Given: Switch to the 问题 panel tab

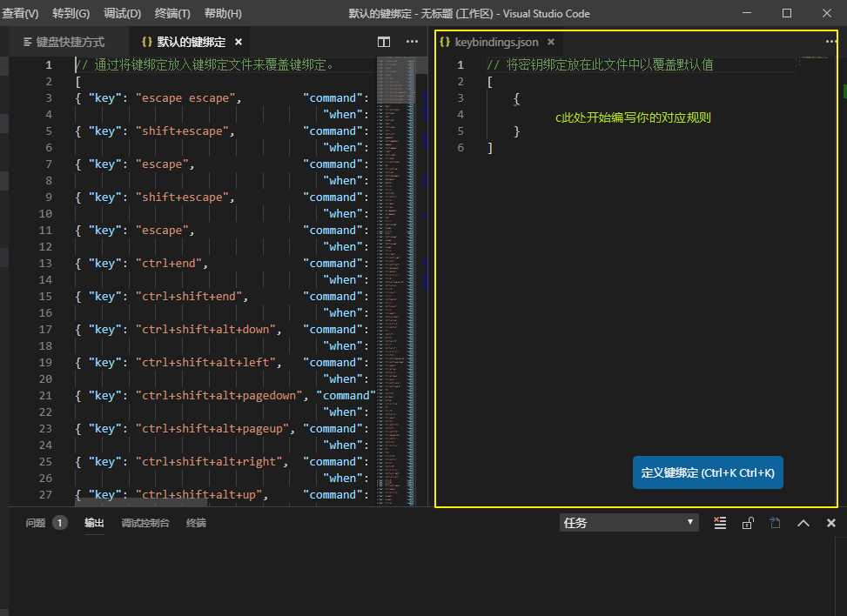Looking at the screenshot, I should click(36, 523).
